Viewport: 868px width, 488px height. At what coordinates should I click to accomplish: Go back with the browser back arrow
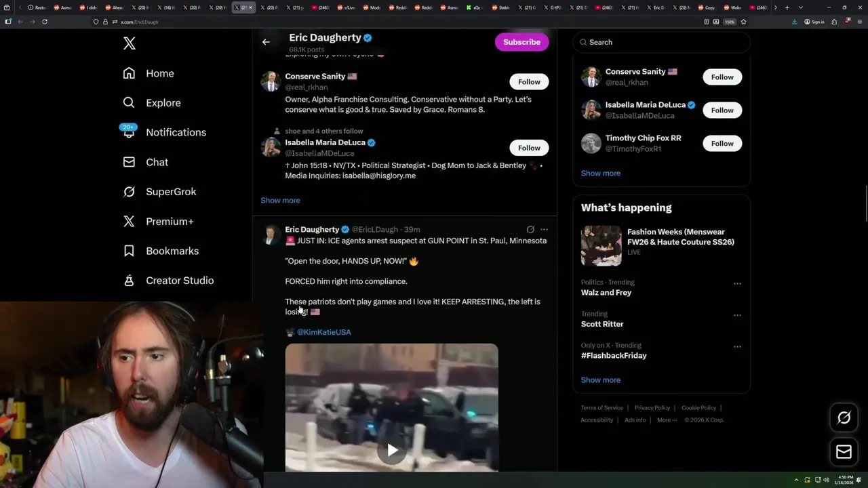(x=20, y=22)
